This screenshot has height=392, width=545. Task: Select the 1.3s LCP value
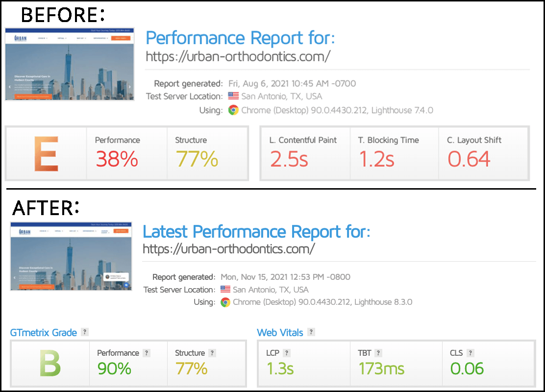coord(280,368)
